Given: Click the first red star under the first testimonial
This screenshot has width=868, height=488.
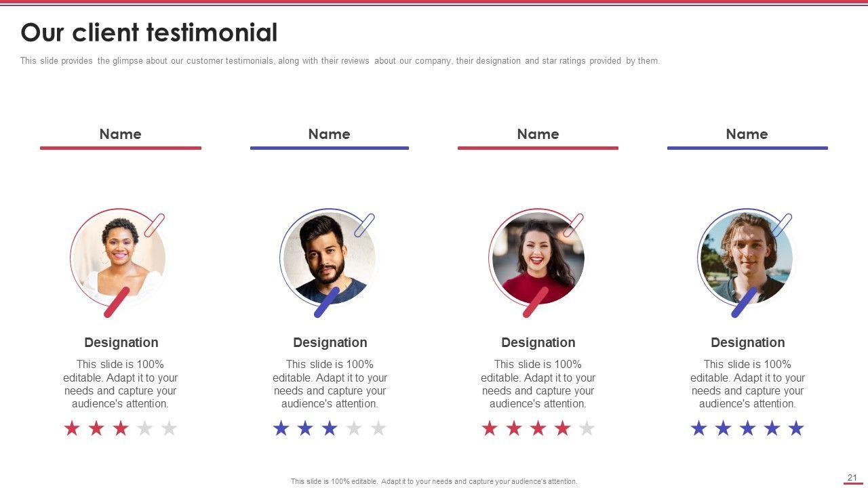Looking at the screenshot, I should (72, 428).
